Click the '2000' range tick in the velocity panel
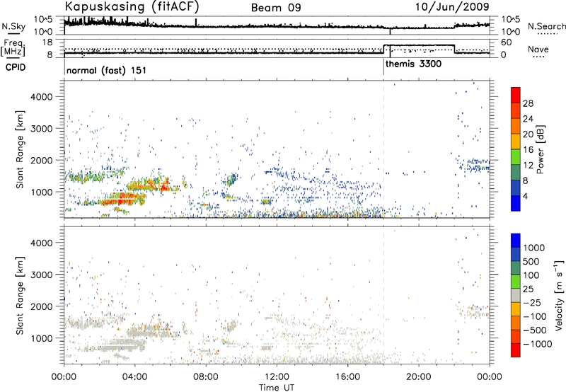Image resolution: width=566 pixels, height=392 pixels. click(41, 306)
